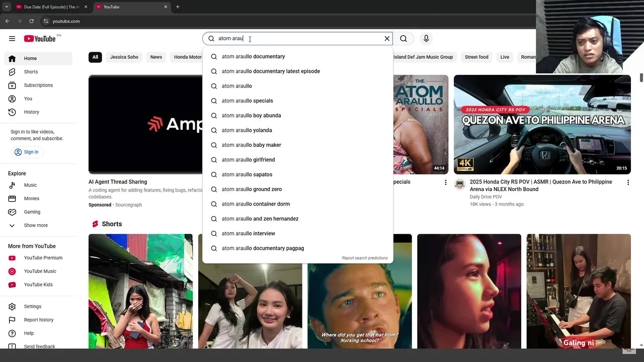This screenshot has height=362, width=644.
Task: Open 2025 Honda City RS POV title
Action: click(541, 186)
